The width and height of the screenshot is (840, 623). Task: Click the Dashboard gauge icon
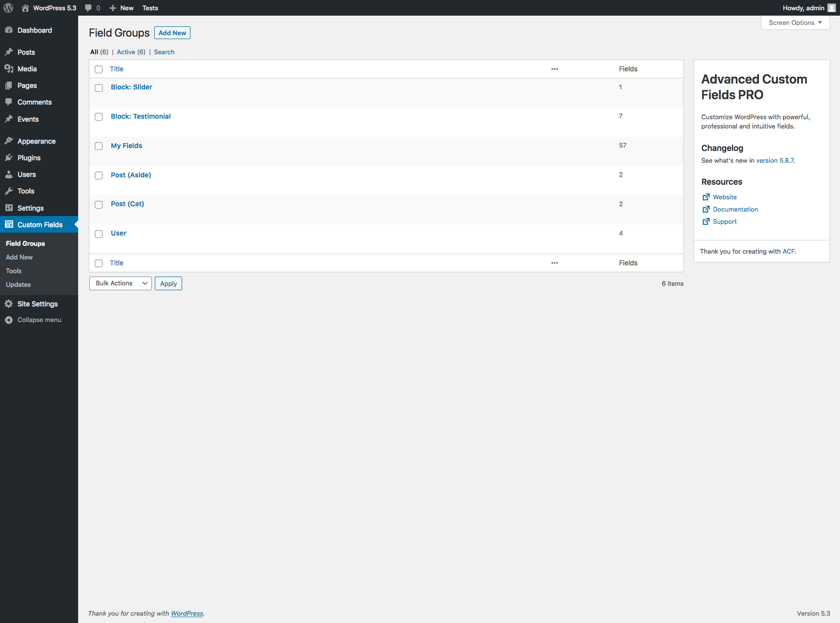(x=9, y=30)
